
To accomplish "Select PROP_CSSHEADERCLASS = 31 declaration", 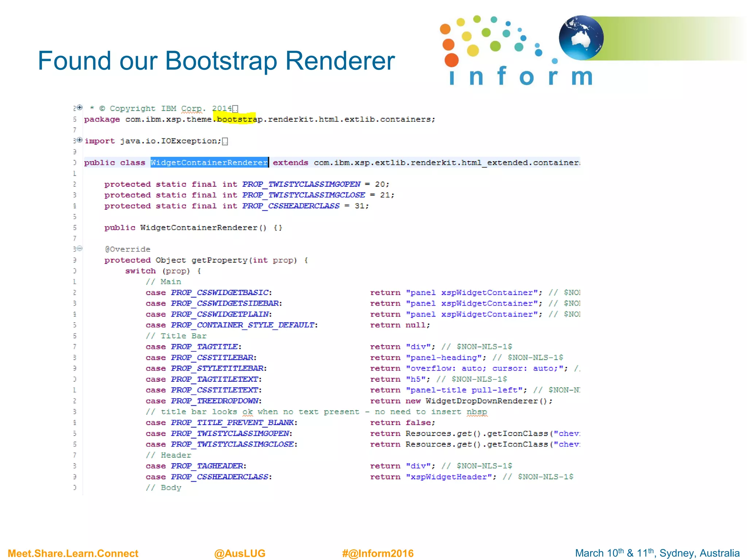I will (236, 206).
